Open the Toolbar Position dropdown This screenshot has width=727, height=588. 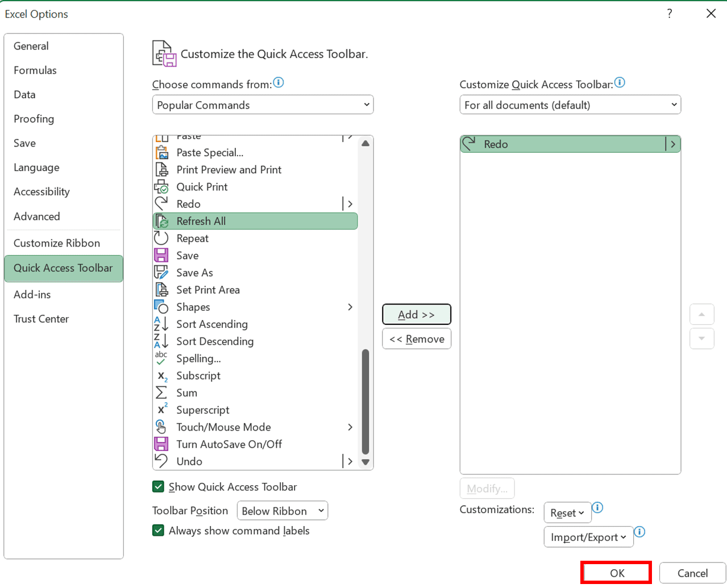tap(283, 511)
